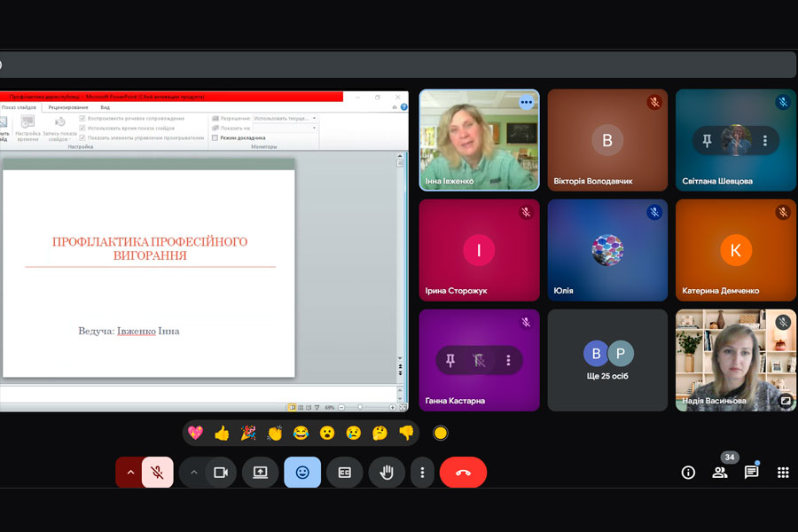
Task: Send the thumbs up reaction
Action: click(x=222, y=434)
